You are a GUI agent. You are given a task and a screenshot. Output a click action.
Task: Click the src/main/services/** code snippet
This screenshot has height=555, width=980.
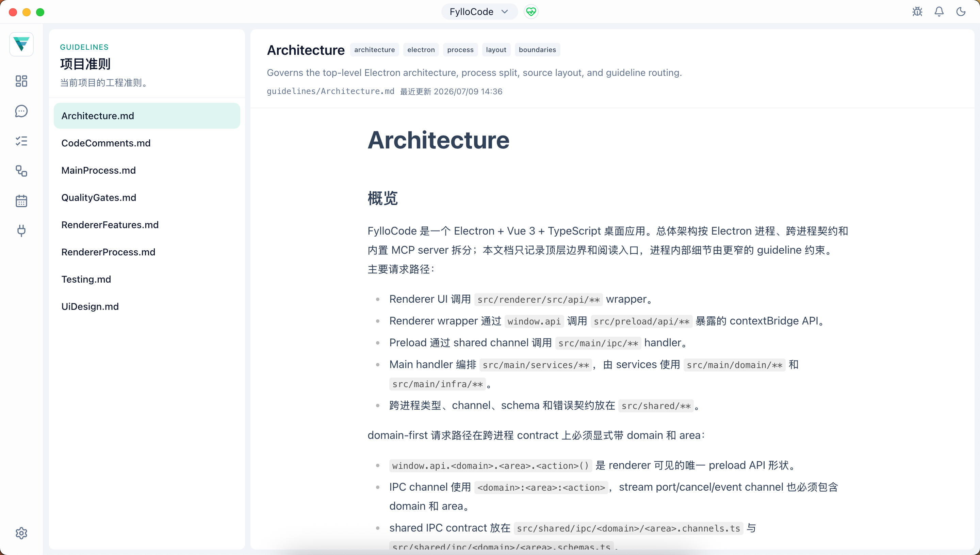click(x=536, y=365)
